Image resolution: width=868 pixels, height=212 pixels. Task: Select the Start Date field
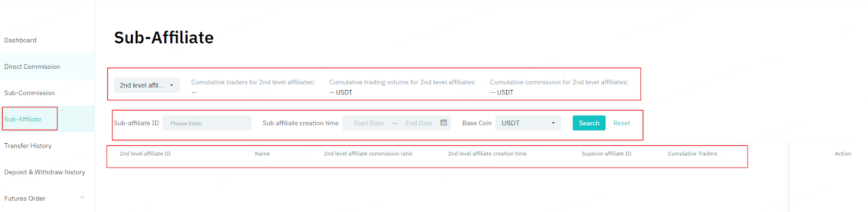pos(368,123)
